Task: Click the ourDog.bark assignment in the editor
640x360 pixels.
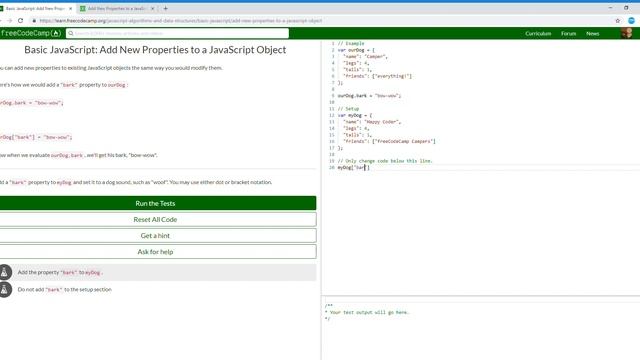Action: (x=369, y=96)
